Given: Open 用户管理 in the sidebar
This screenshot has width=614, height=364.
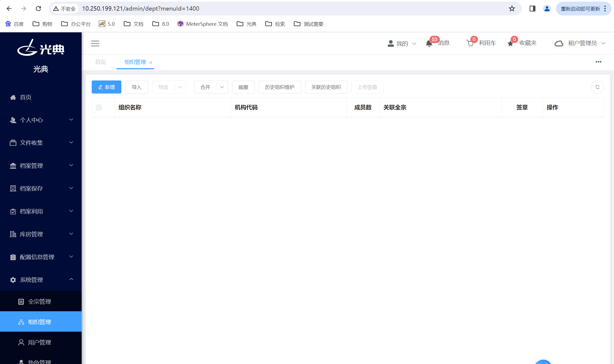Looking at the screenshot, I should click(41, 342).
